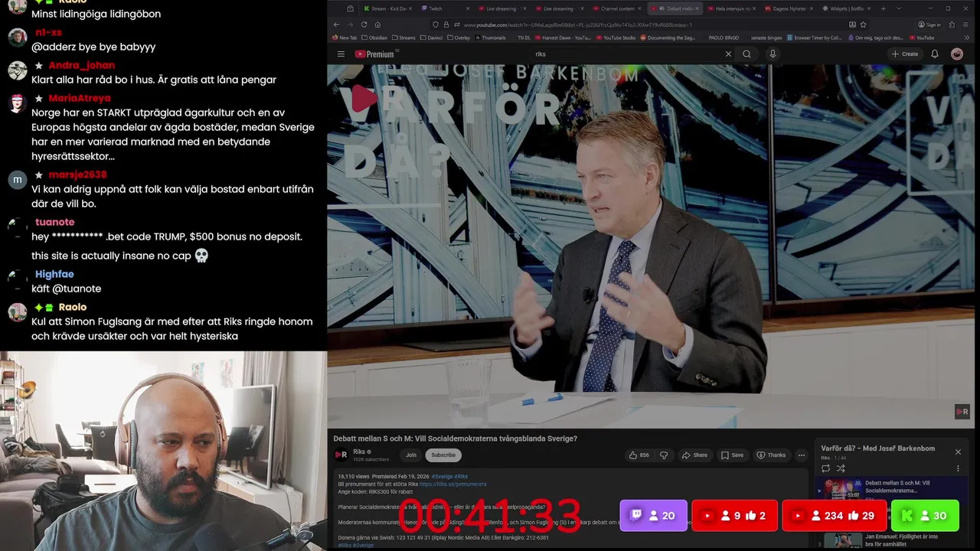Save the video to a playlist

click(732, 455)
